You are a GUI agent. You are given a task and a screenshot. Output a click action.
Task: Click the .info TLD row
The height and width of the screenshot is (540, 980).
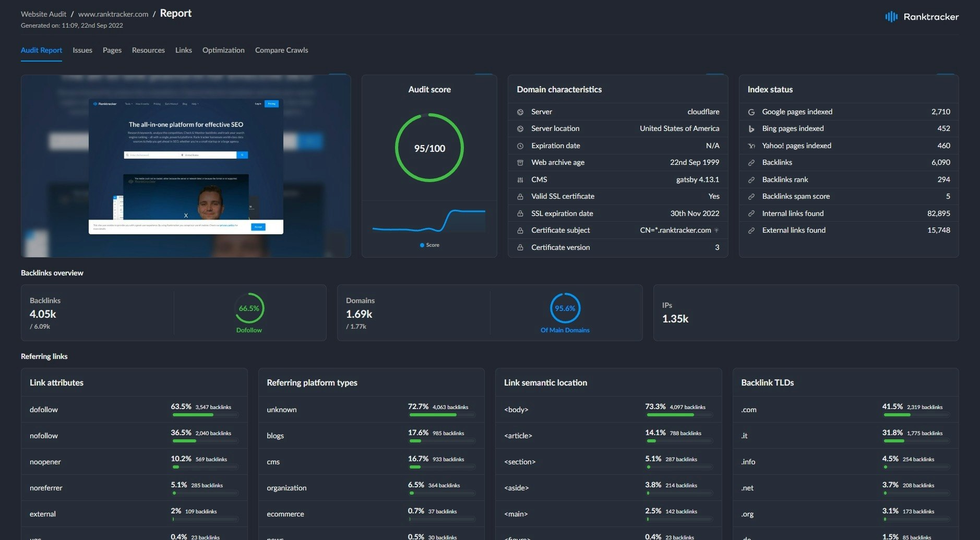click(846, 462)
